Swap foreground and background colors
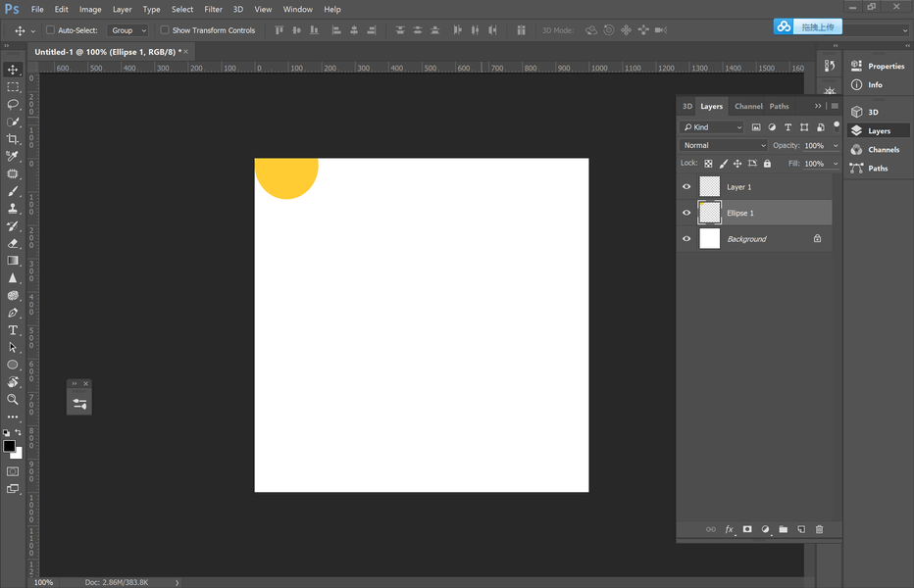 tap(19, 432)
